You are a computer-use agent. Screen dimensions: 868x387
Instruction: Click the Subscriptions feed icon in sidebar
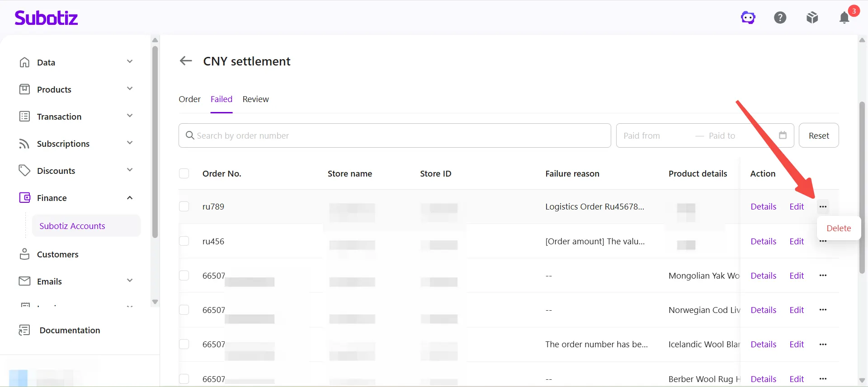pos(24,144)
